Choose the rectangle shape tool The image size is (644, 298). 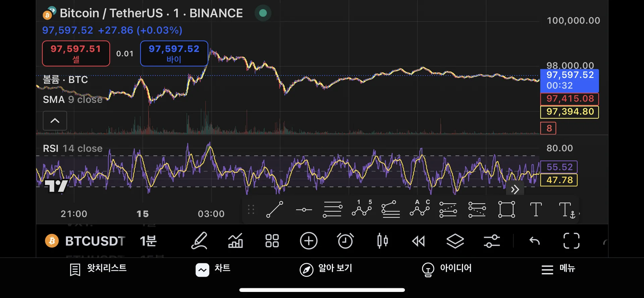click(x=506, y=210)
